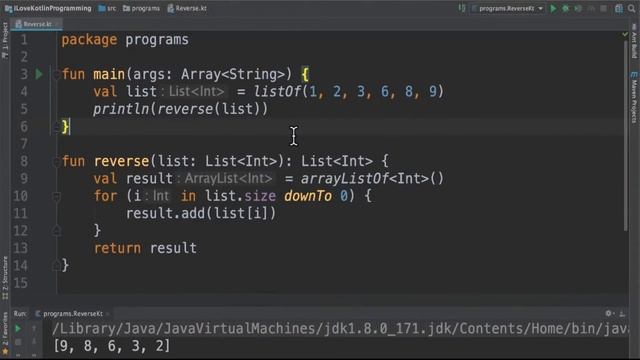Click line number 15 in the gutter
The image size is (640, 360).
tap(20, 283)
